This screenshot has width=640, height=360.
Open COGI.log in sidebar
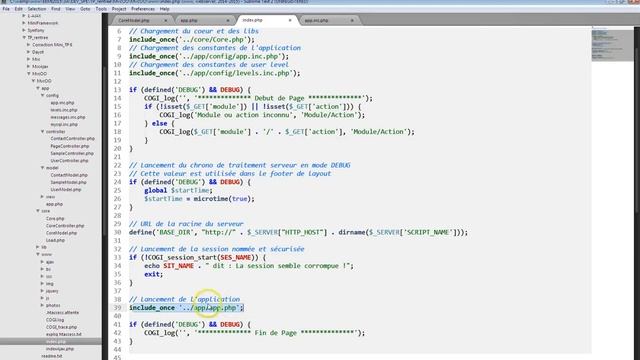click(x=55, y=320)
